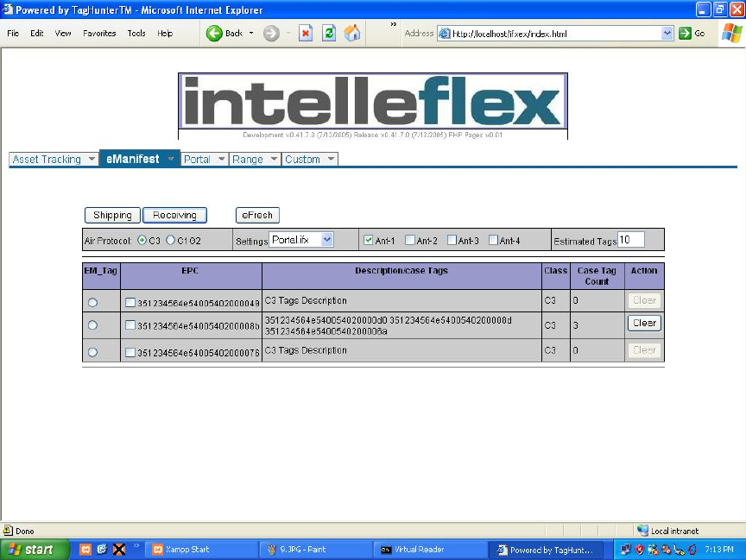Expand the eManifest dropdown arrow
The image size is (746, 560).
pyautogui.click(x=170, y=159)
